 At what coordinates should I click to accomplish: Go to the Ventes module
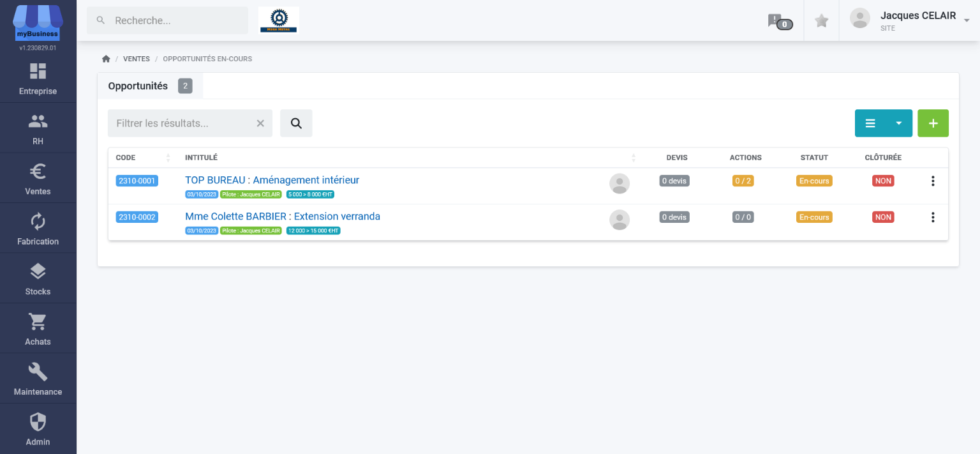coord(38,178)
